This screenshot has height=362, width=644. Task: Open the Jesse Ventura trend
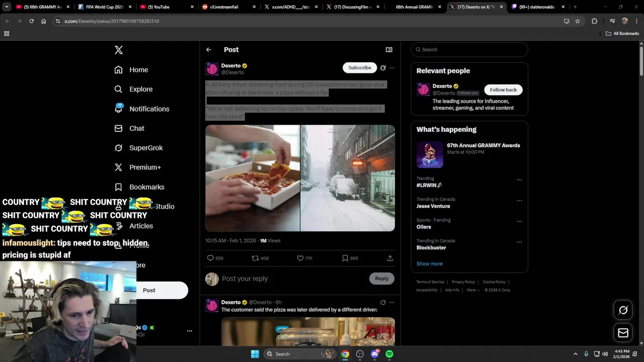[x=433, y=206]
